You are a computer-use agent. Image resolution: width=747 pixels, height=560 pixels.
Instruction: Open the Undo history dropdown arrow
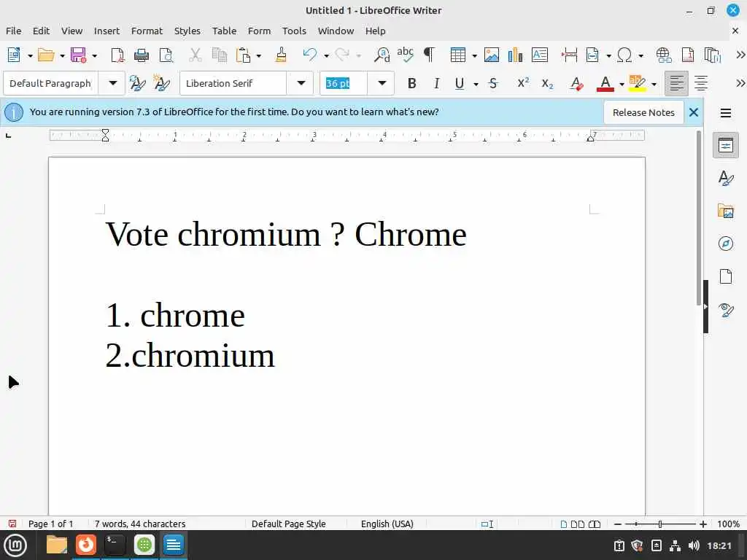pyautogui.click(x=326, y=56)
